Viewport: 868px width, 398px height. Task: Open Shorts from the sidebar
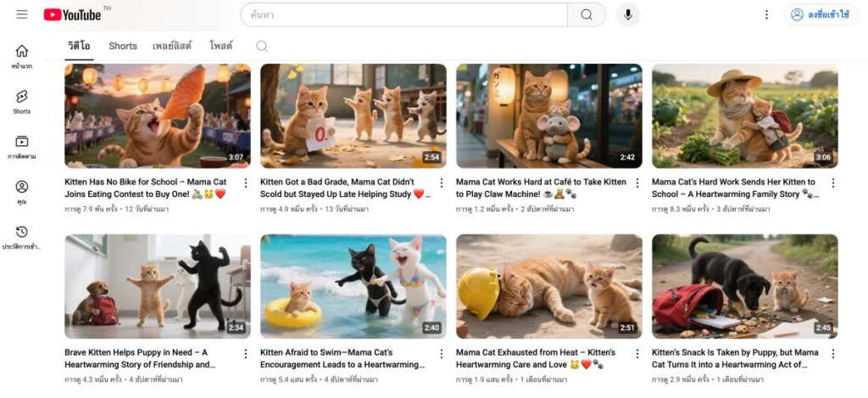(22, 102)
